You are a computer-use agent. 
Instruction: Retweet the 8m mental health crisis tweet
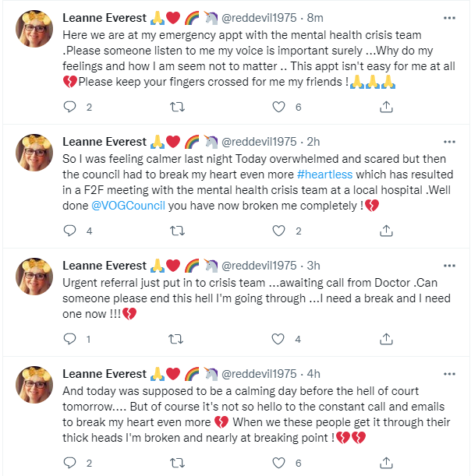tap(177, 107)
